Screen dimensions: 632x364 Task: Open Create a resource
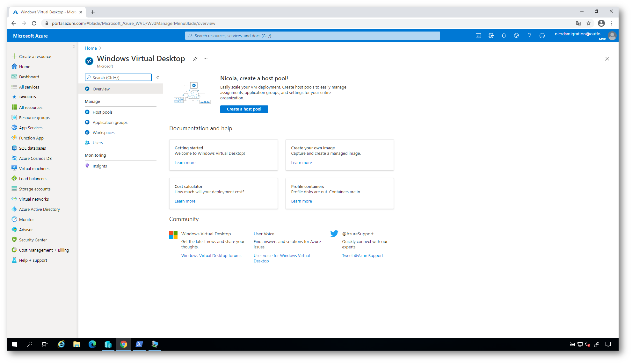31,56
